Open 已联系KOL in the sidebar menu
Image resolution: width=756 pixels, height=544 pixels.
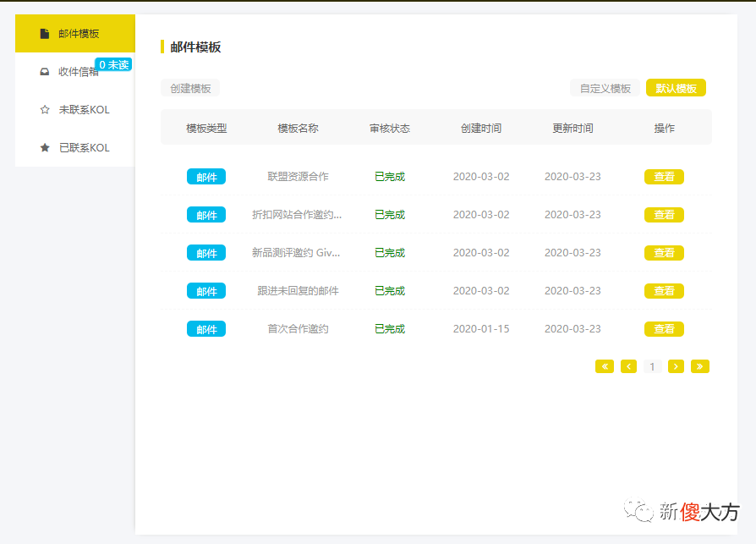tap(75, 147)
